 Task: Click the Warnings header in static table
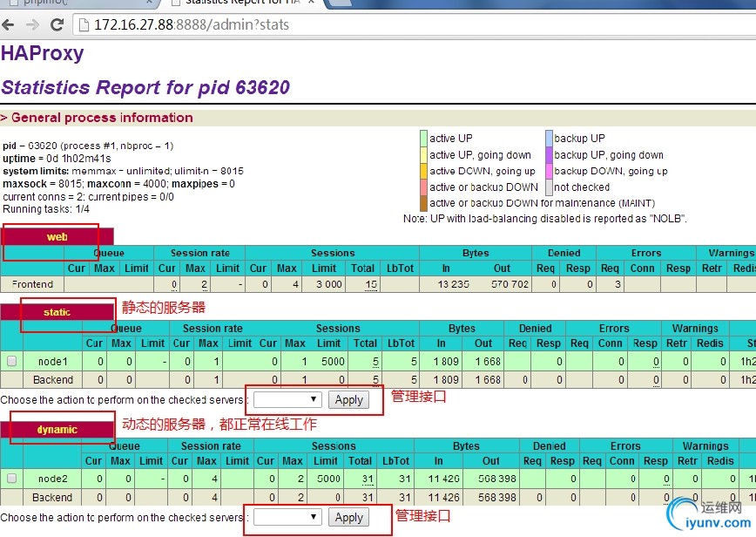click(x=695, y=328)
